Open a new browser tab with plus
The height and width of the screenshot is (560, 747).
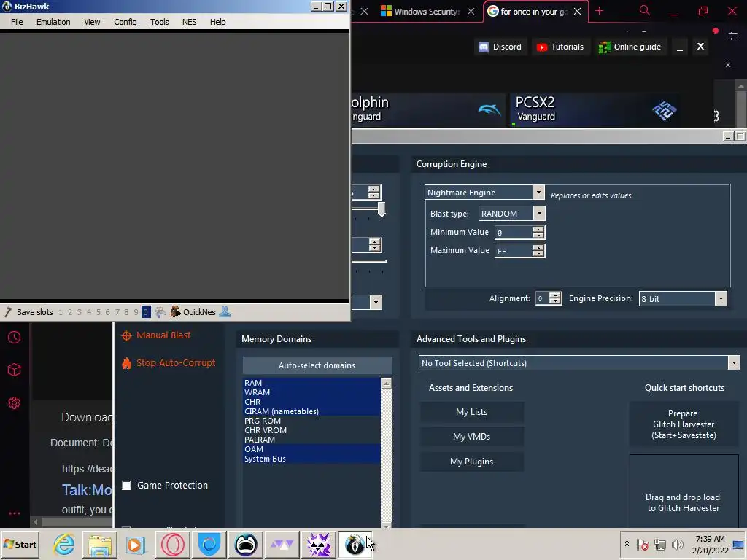pos(600,11)
